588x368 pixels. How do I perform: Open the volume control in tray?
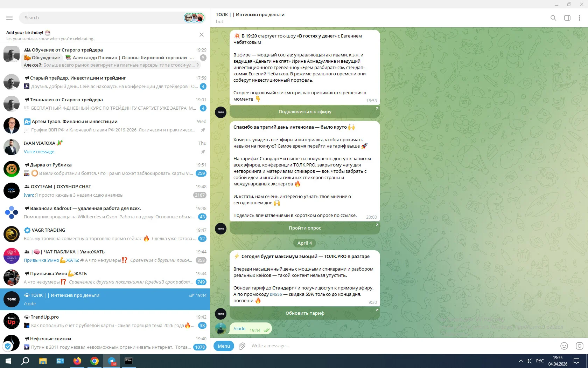(529, 361)
